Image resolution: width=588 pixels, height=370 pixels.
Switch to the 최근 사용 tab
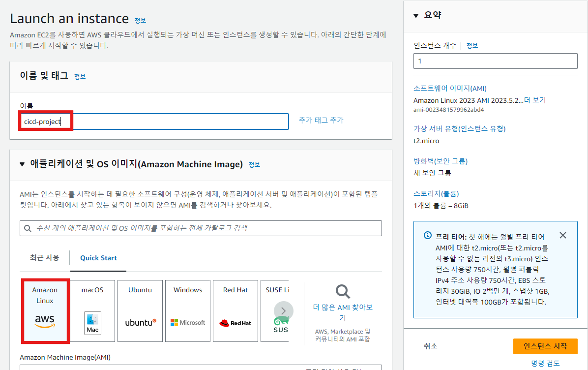pyautogui.click(x=44, y=258)
